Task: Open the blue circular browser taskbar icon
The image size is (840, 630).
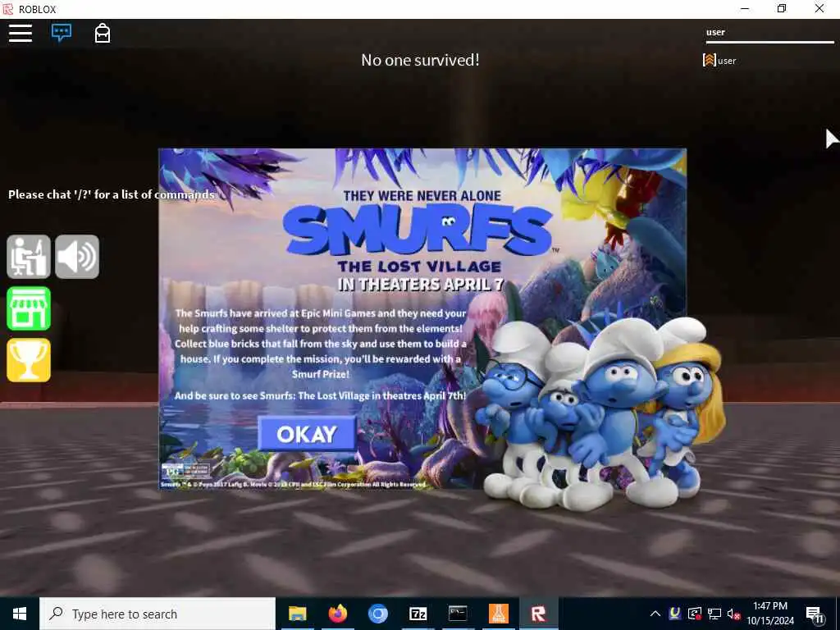Action: pos(377,614)
